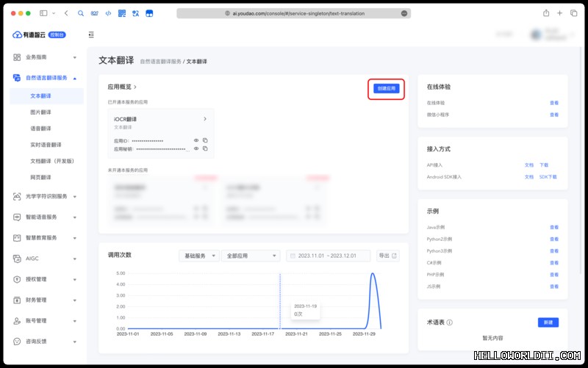
Task: Click the AIGC sidebar icon
Action: [17, 259]
